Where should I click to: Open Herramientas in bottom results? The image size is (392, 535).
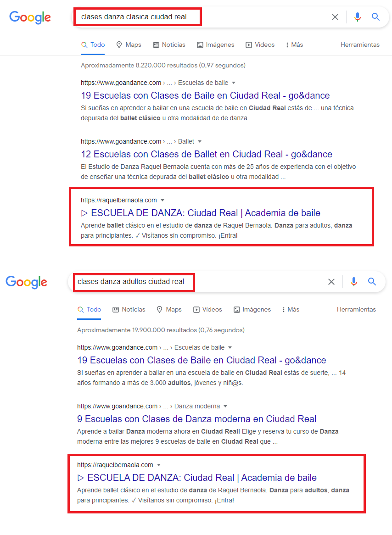pyautogui.click(x=356, y=309)
